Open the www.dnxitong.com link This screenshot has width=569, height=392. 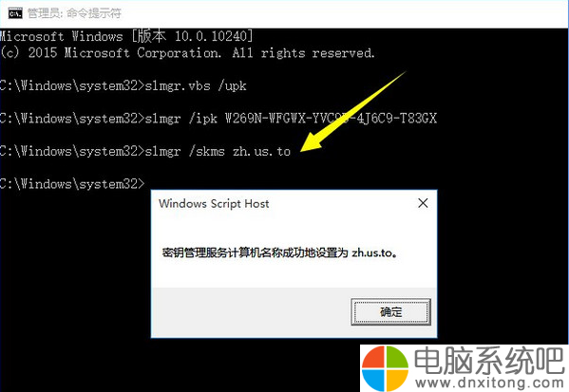click(x=489, y=383)
